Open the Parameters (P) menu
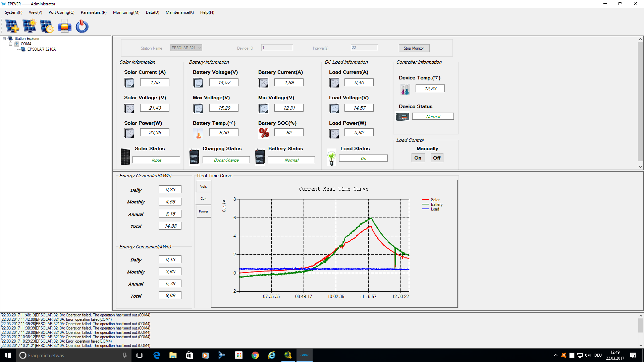Image resolution: width=644 pixels, height=362 pixels. point(94,12)
